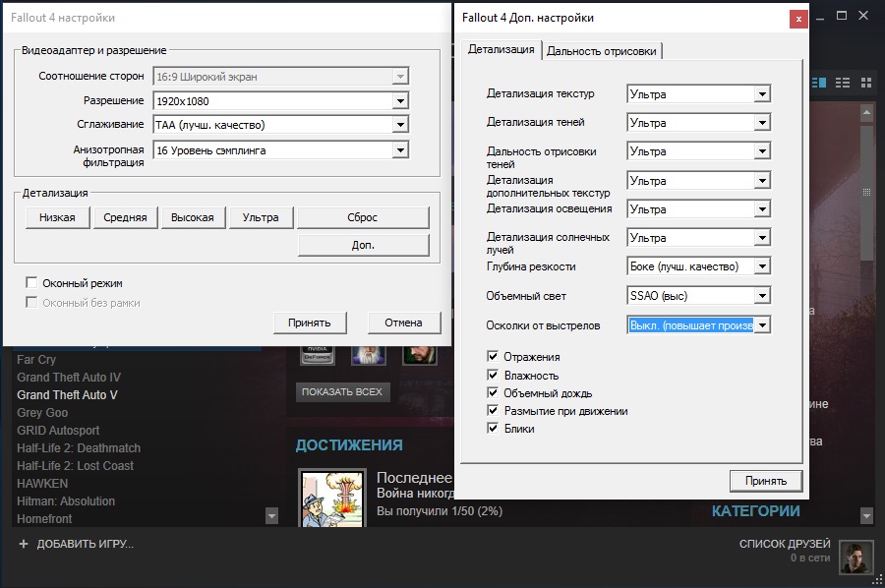Image resolution: width=885 pixels, height=588 pixels.
Task: Open Детализация дополнительных текстур dropdown
Action: [699, 181]
